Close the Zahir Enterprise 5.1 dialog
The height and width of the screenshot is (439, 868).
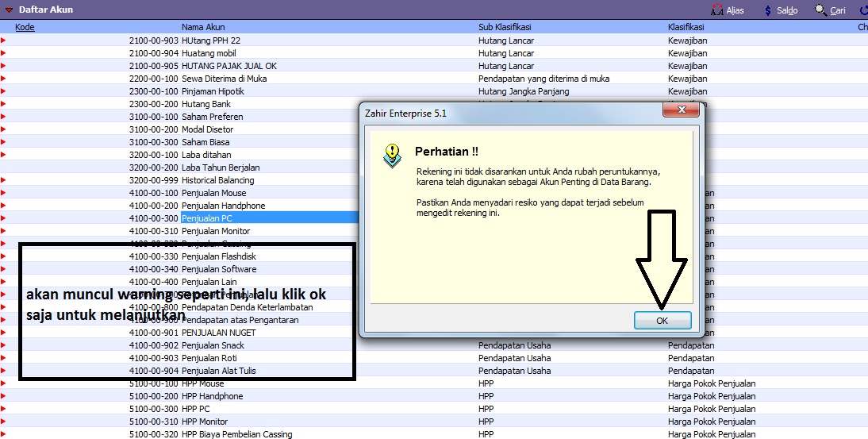(x=681, y=113)
